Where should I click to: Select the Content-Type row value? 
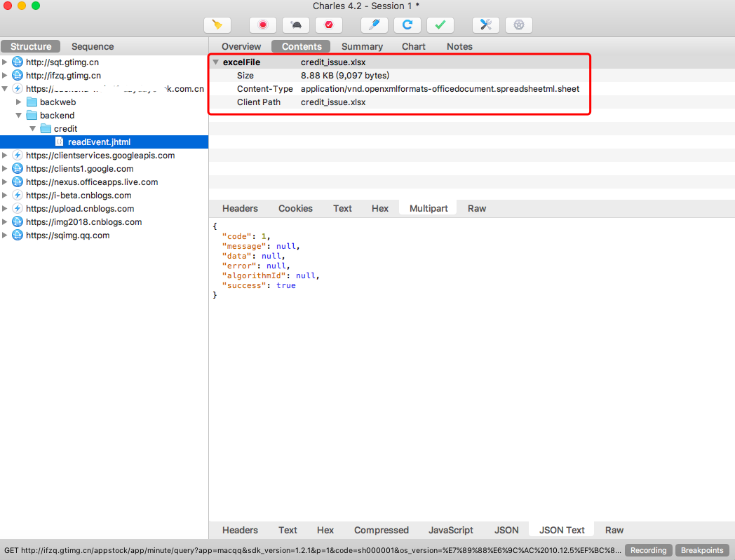(x=440, y=88)
